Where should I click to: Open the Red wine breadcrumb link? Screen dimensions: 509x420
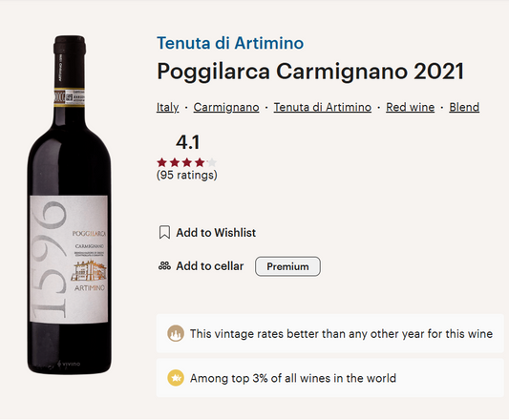coord(410,107)
